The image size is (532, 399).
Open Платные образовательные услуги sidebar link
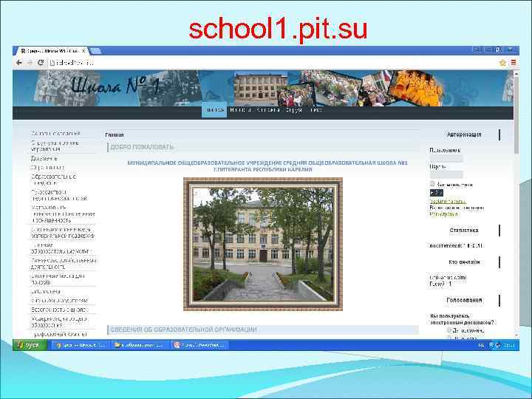[61, 248]
